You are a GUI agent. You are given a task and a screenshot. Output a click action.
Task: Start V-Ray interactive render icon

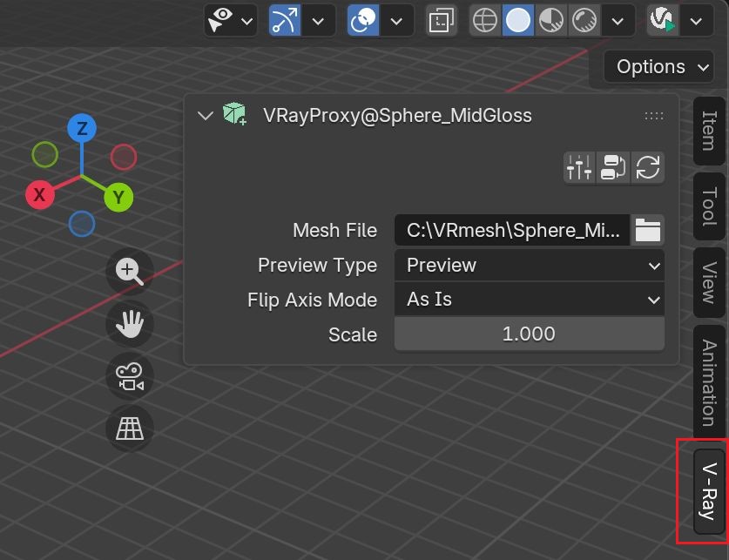point(663,20)
